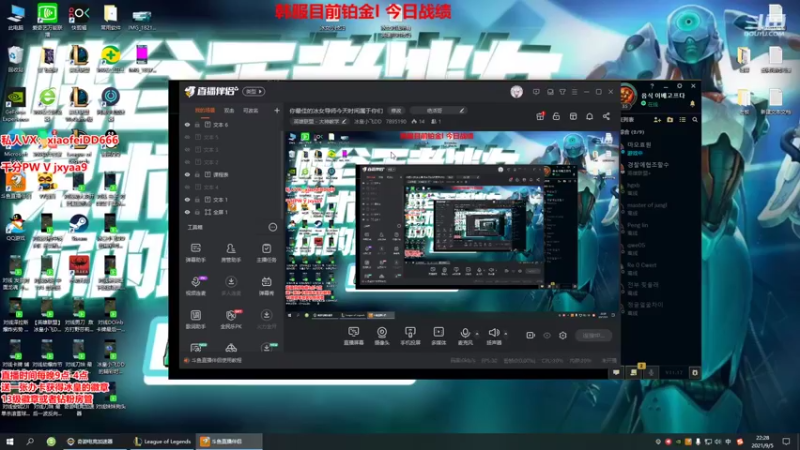Screen dimensions: 800x450
Task: Open Windows taskbar search
Action: coord(30,441)
